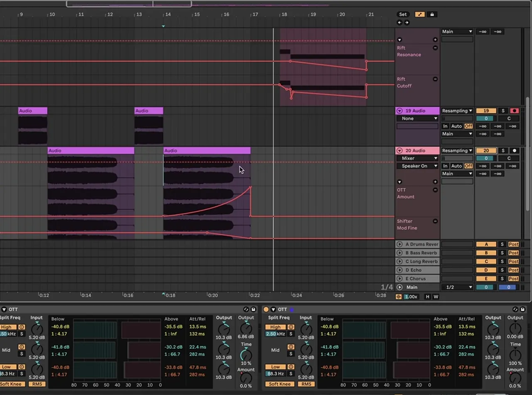Collapse the 20 Audio track
Viewport: 532px width, 395px height.
[x=400, y=151]
